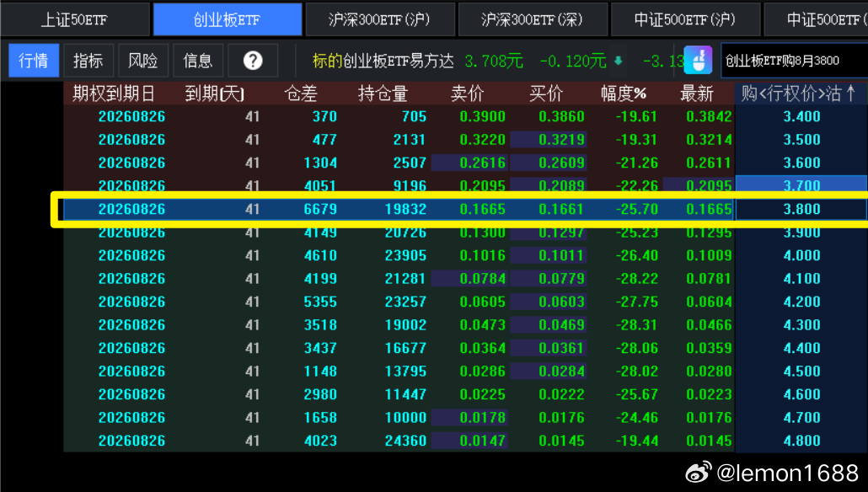Image resolution: width=868 pixels, height=492 pixels.
Task: Select strike price 3.600
Action: (801, 163)
